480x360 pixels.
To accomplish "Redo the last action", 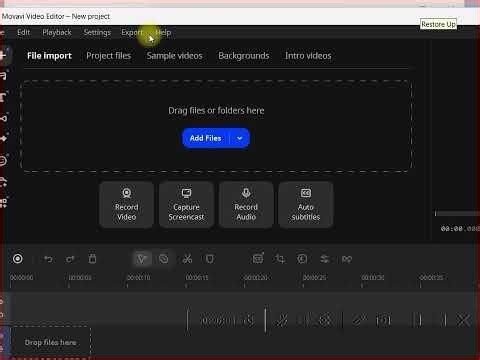I will [70, 259].
